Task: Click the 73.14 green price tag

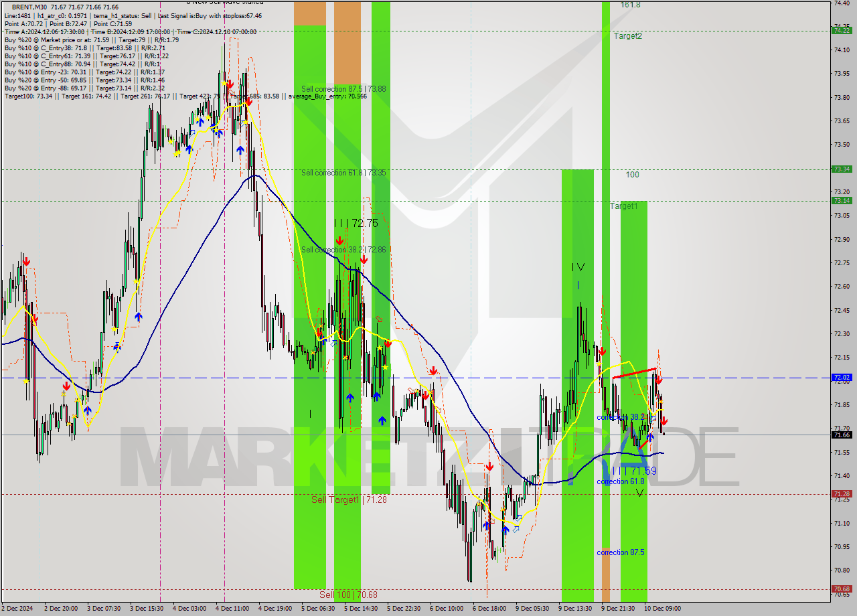Action: click(841, 200)
